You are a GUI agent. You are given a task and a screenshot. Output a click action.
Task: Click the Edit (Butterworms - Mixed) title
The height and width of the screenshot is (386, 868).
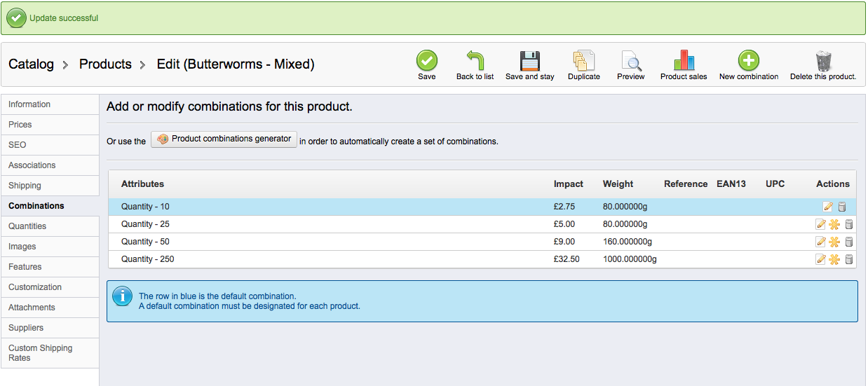tap(236, 64)
